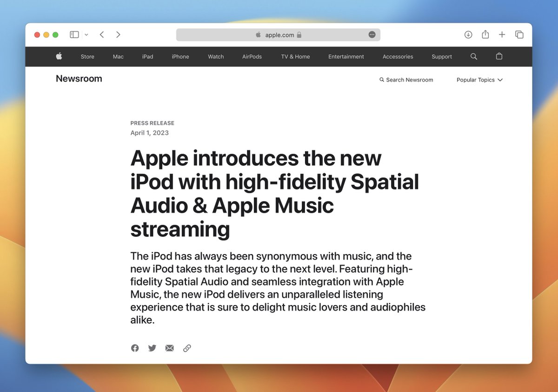Open the shopping bag icon
Viewport: 558px width, 392px height.
pyautogui.click(x=499, y=56)
